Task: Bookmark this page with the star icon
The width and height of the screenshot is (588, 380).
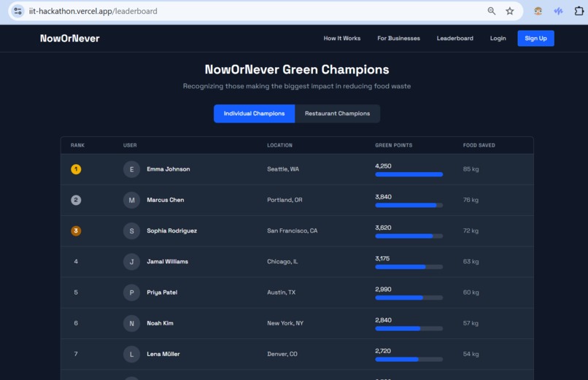Action: pos(510,11)
